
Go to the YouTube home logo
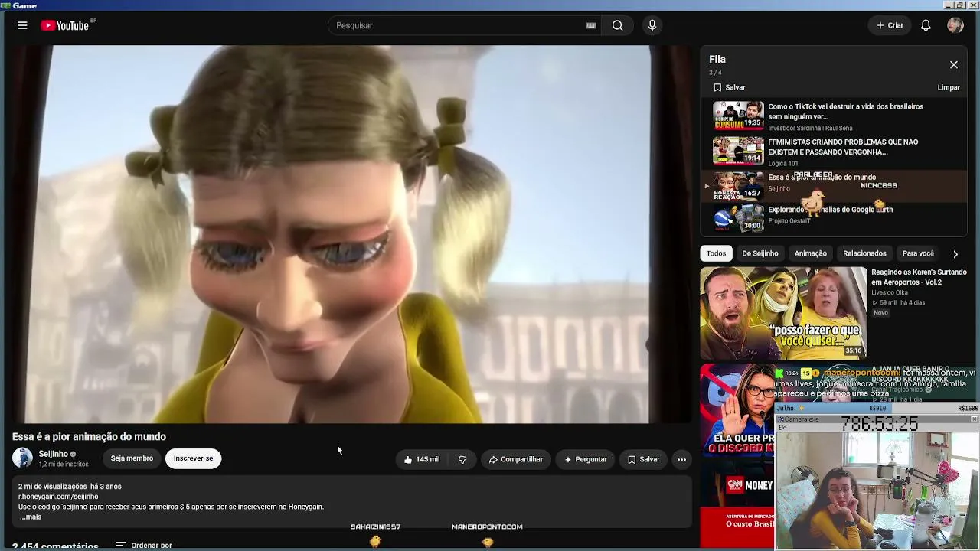[x=65, y=25]
